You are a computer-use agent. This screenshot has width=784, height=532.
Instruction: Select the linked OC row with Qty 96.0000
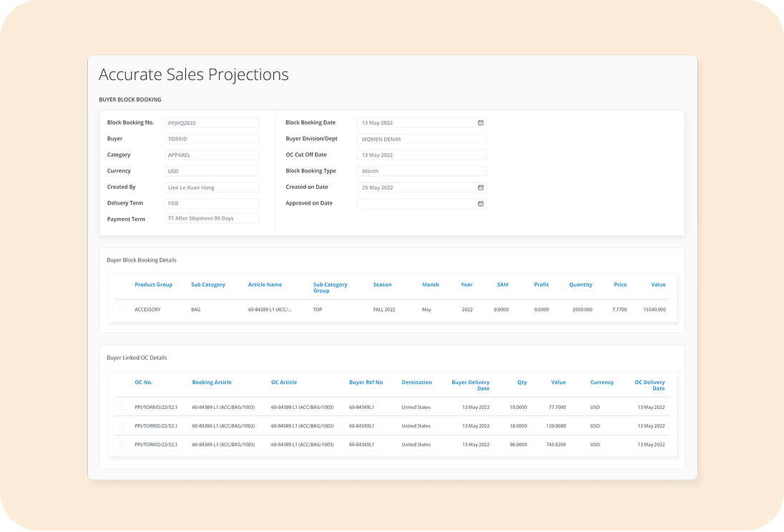(x=122, y=445)
